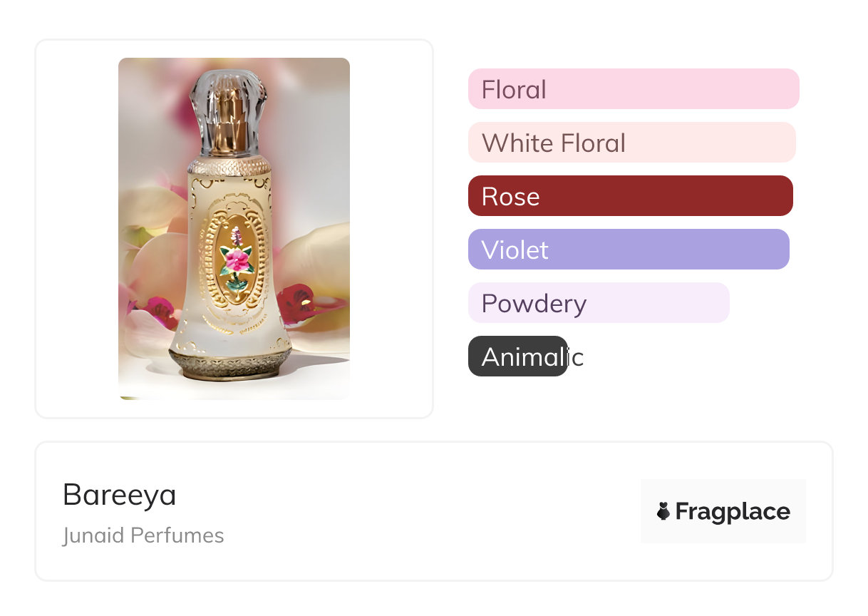Pick the lilac Powdery accord bar
The image size is (868, 616).
[598, 303]
